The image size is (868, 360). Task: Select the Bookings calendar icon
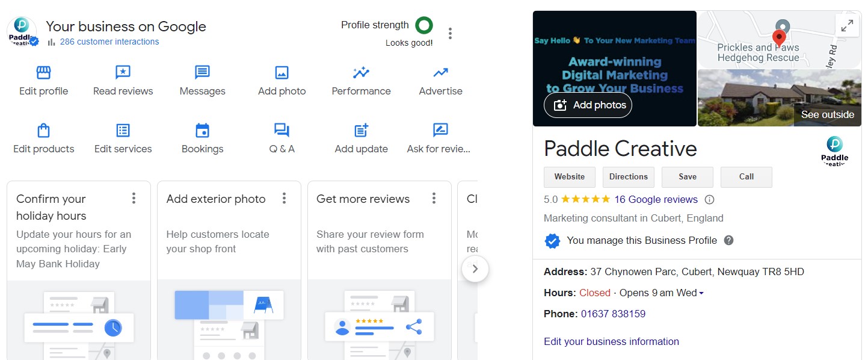click(202, 129)
